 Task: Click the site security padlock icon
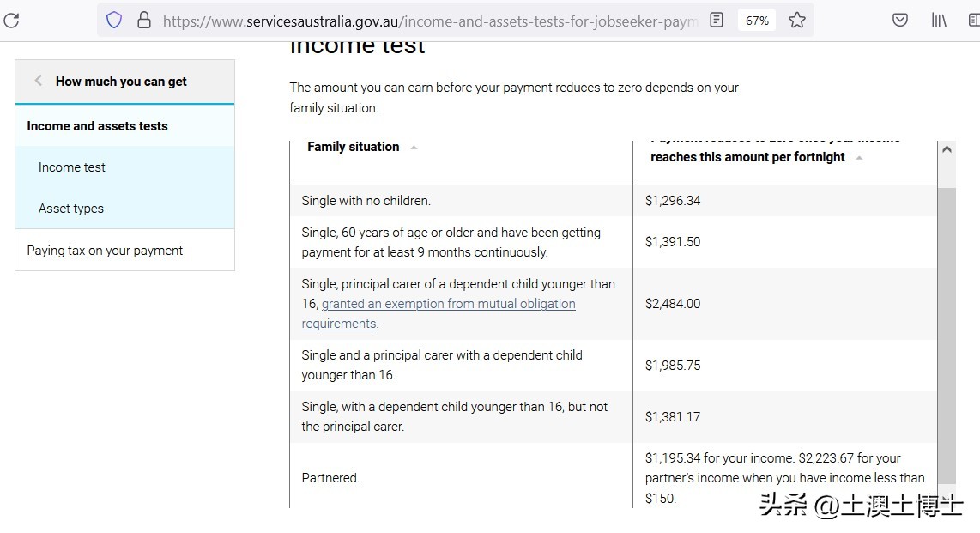(x=143, y=21)
